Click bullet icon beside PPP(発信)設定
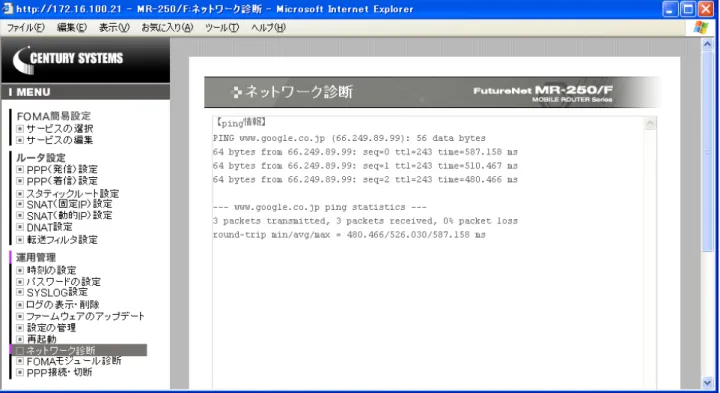 coord(20,169)
